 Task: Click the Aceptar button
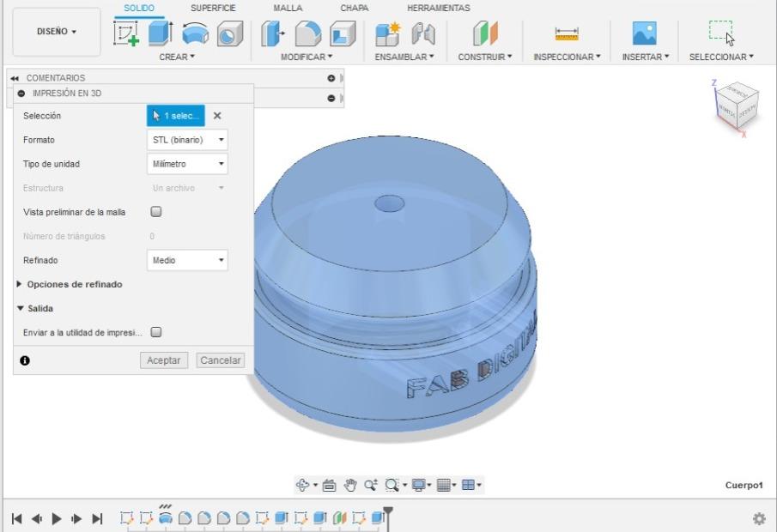point(164,360)
